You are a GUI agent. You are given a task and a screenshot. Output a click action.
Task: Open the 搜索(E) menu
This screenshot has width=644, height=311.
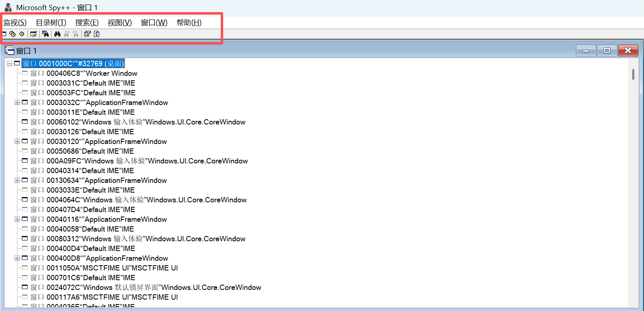[87, 23]
